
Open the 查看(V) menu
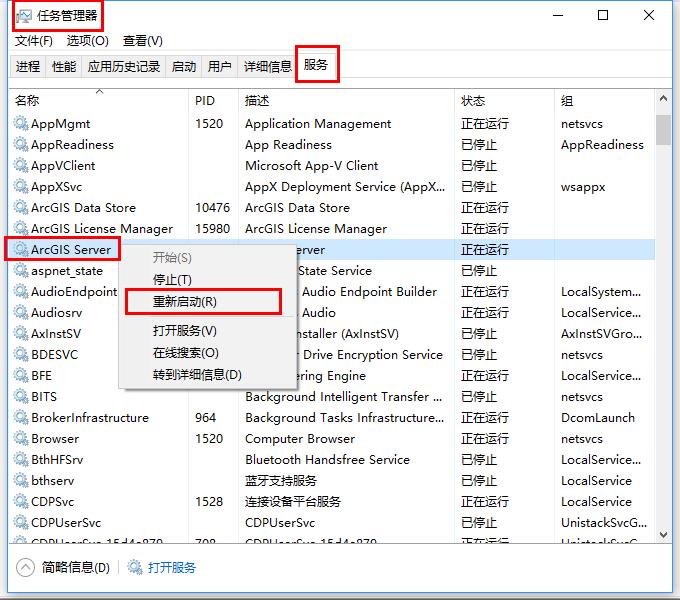click(143, 41)
